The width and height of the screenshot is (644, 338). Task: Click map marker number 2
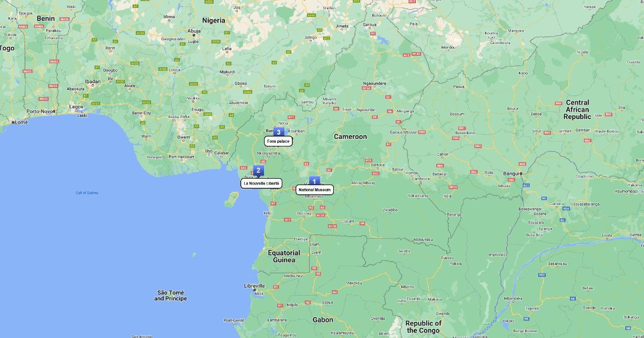pos(258,170)
